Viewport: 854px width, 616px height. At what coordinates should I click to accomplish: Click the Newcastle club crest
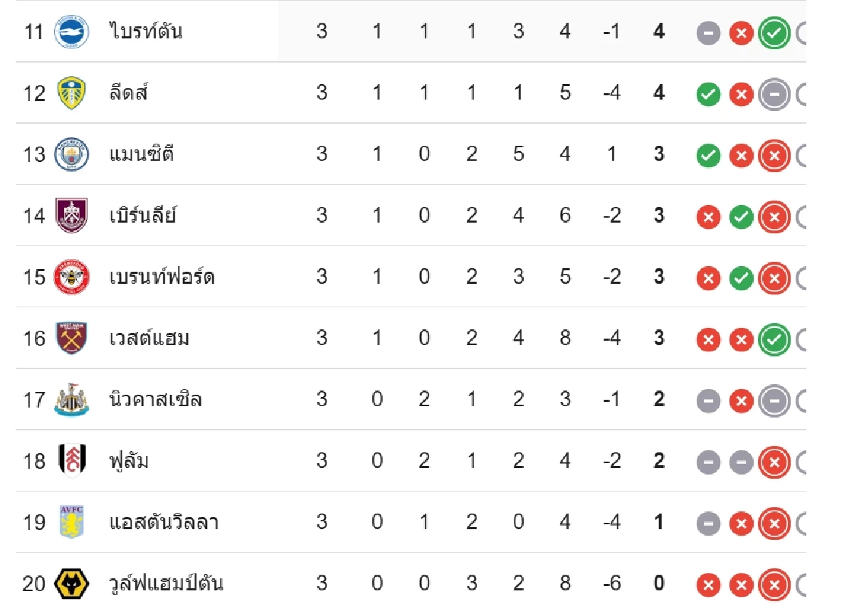tap(72, 400)
